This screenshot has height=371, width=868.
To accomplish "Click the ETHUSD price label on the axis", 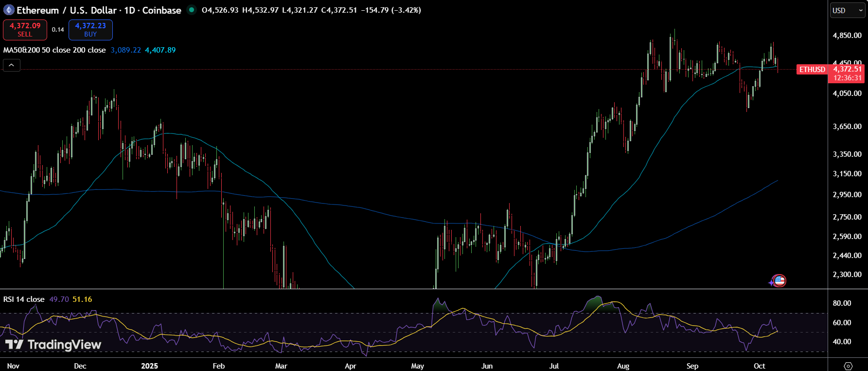I will 812,70.
